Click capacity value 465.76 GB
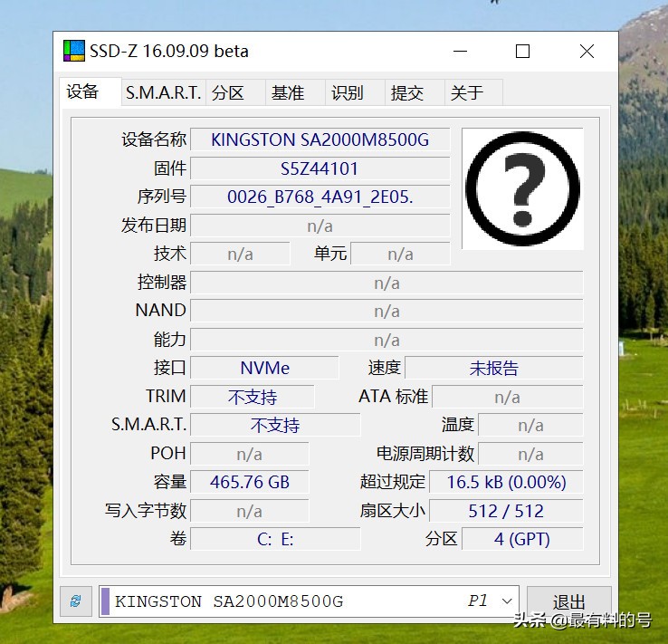 pos(250,482)
